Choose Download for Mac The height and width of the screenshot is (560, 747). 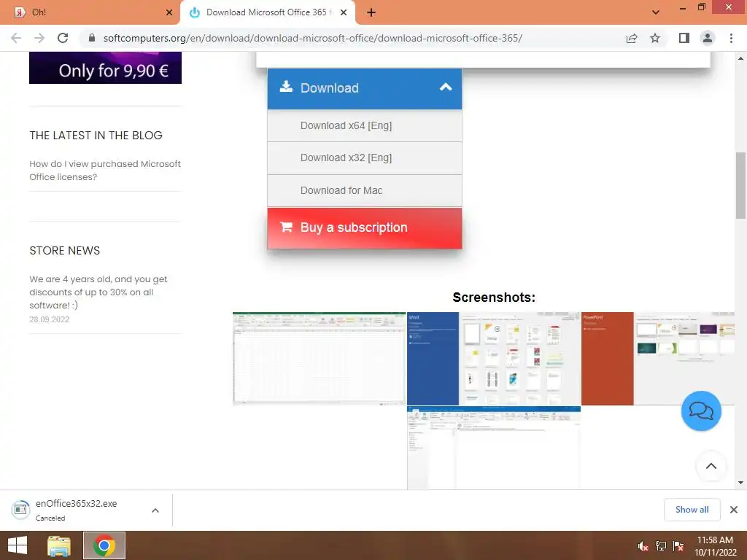tap(365, 190)
